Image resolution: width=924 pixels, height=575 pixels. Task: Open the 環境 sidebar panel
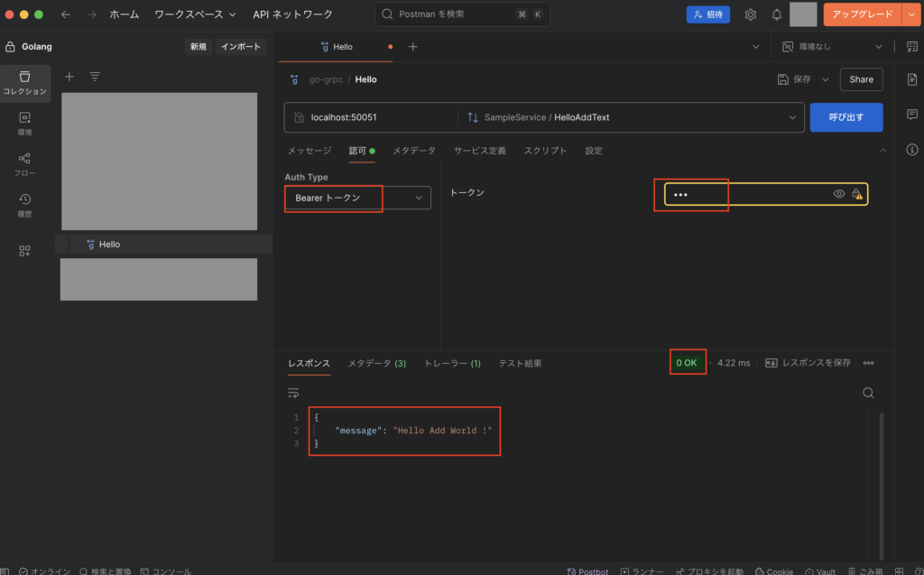point(24,124)
